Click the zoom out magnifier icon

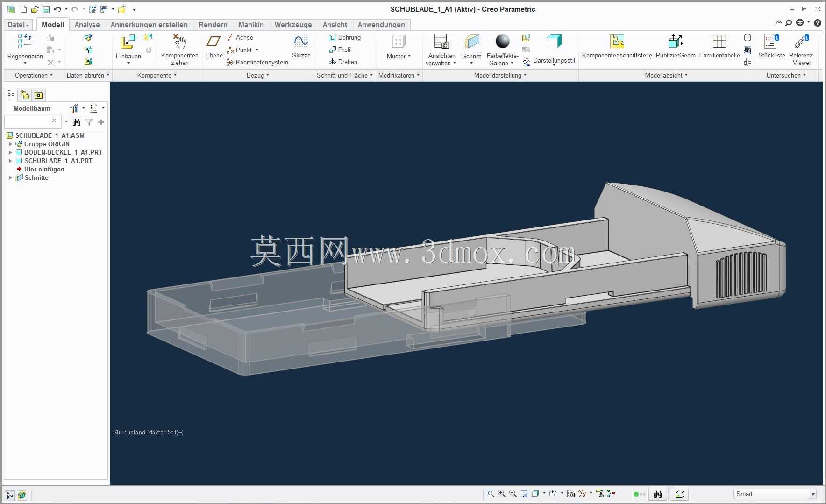click(513, 494)
